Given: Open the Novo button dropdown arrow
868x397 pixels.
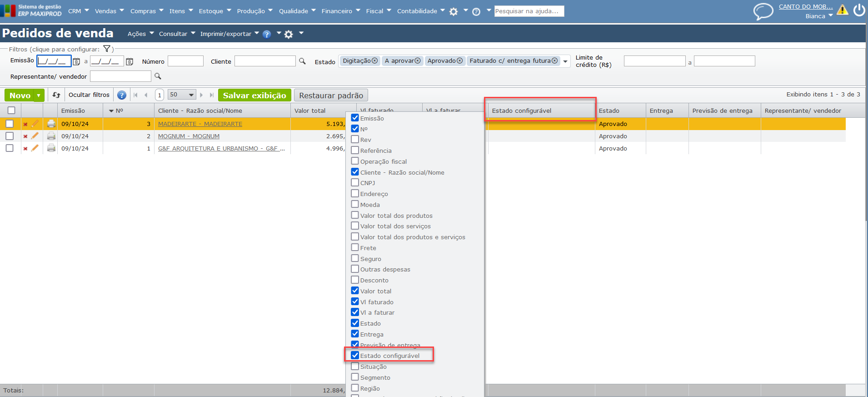Looking at the screenshot, I should pyautogui.click(x=39, y=95).
